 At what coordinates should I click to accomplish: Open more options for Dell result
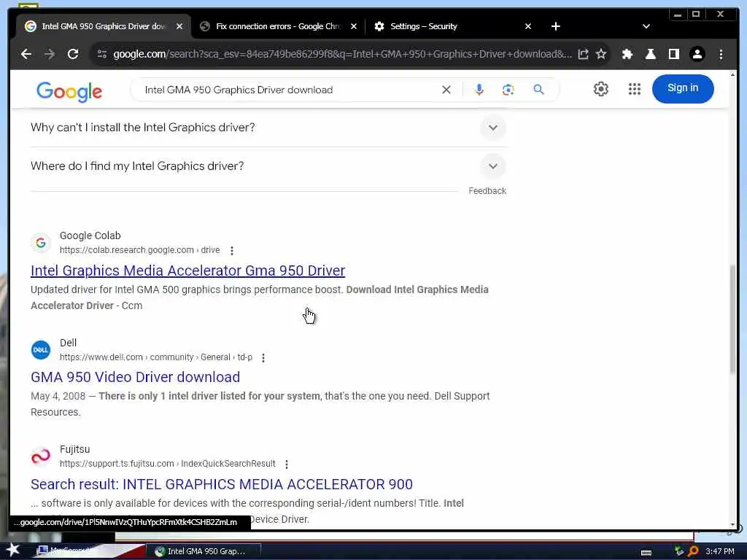tap(263, 357)
